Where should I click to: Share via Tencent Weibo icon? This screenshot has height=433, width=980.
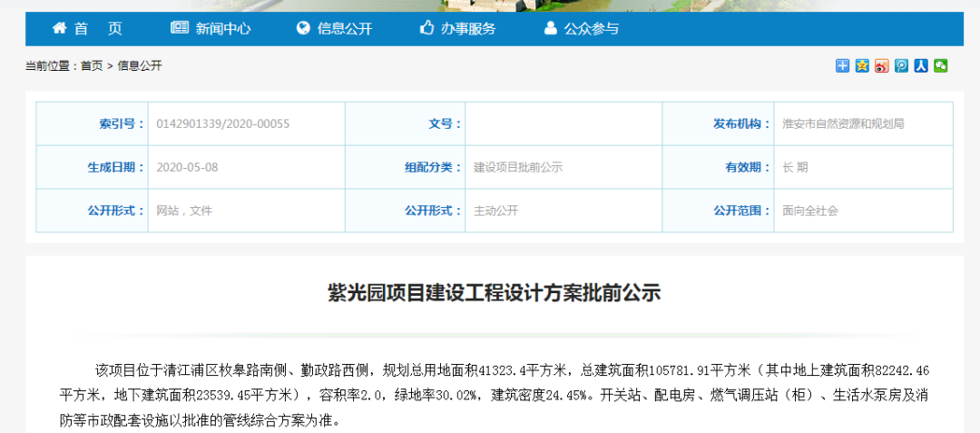coord(901,65)
